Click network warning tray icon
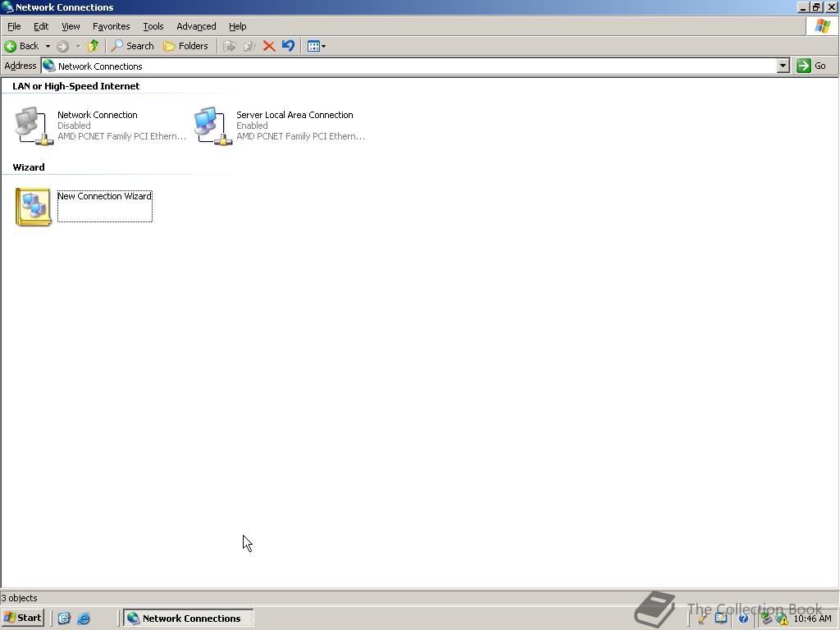 pyautogui.click(x=782, y=619)
